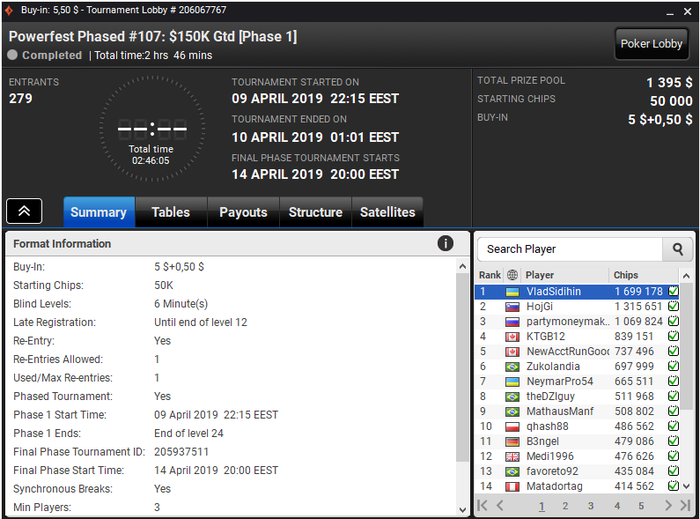The image size is (700, 519).
Task: Go to the last page of players
Action: pyautogui.click(x=685, y=505)
